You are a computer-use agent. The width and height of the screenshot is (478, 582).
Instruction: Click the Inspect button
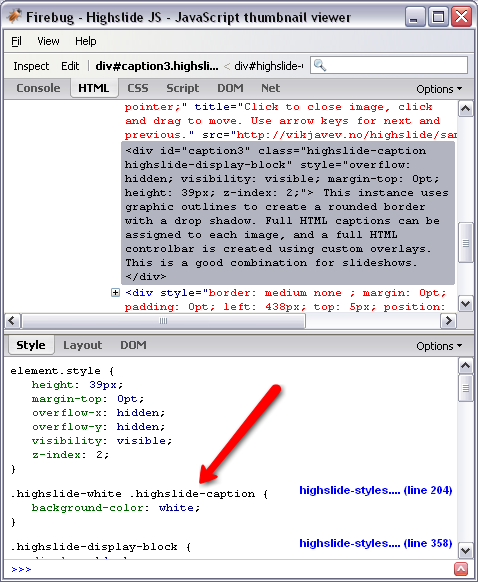point(31,66)
